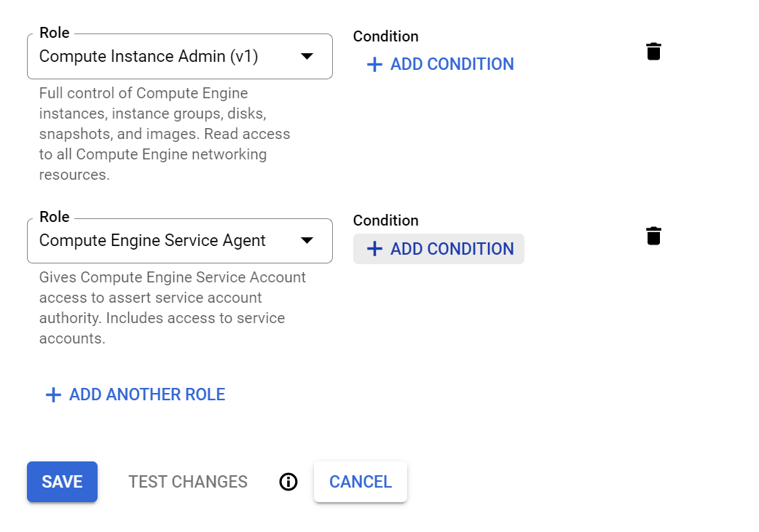Viewport: 759px width, 532px height.
Task: Add a condition to Compute Engine Service Agent
Action: [439, 249]
